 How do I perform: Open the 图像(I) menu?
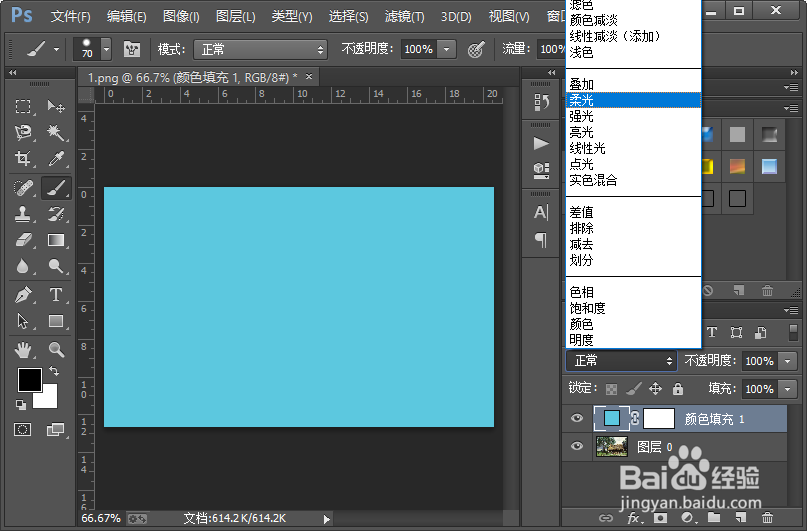181,17
